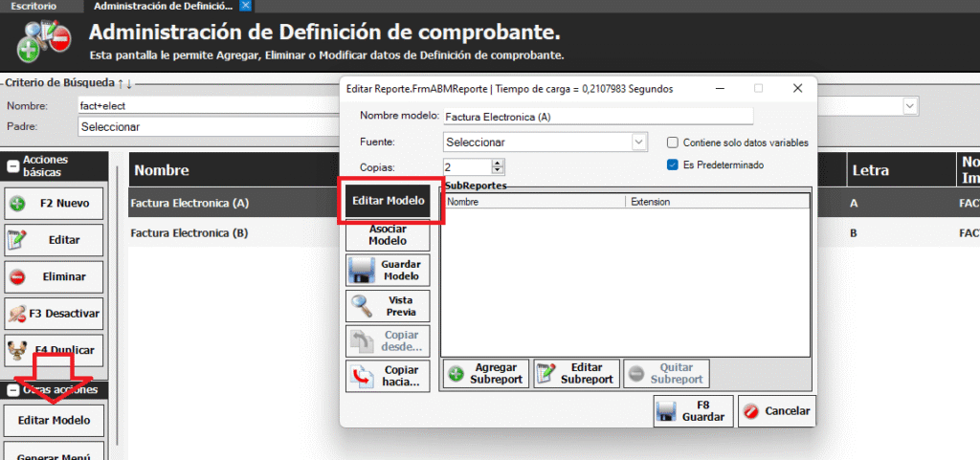Uncheck Es Predeterminado checkbox
The height and width of the screenshot is (460, 980).
coord(673,164)
